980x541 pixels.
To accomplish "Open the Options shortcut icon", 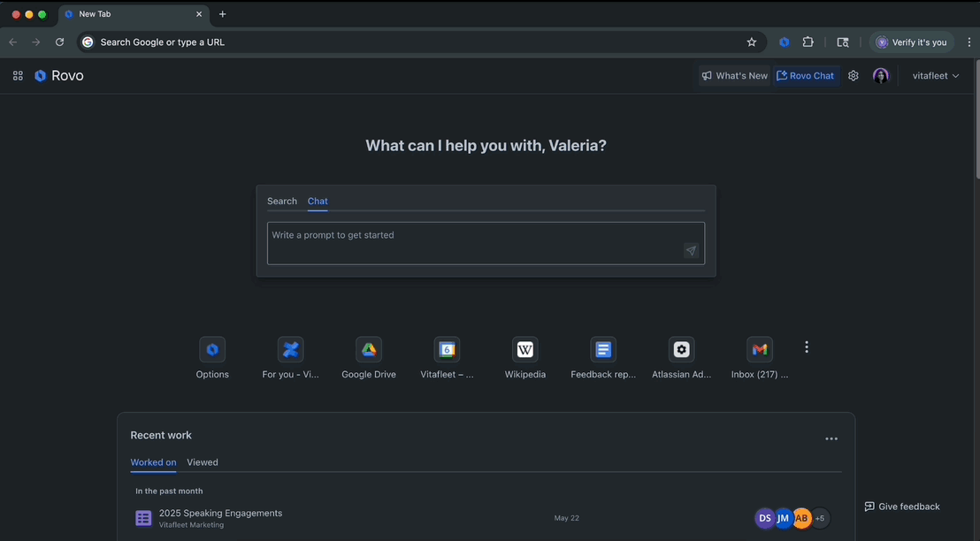I will [212, 349].
